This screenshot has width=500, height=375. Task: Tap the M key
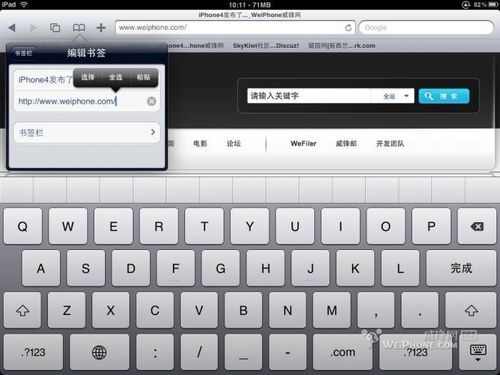(332, 310)
